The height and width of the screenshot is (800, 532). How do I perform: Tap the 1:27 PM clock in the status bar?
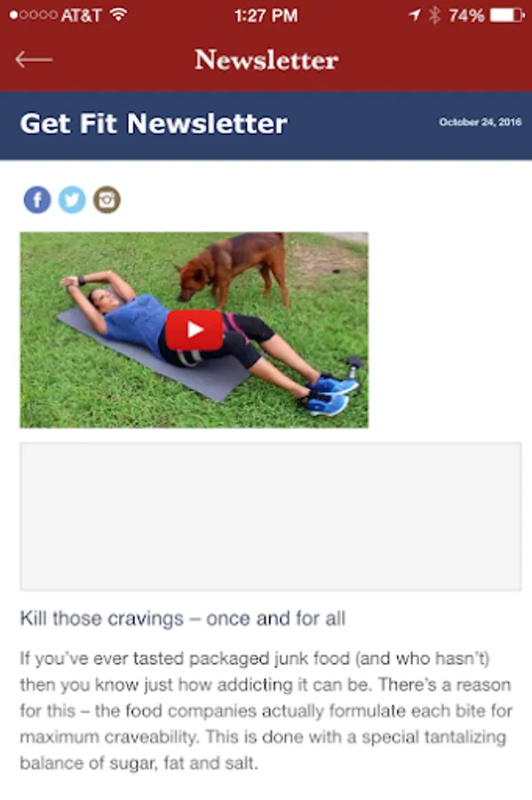(266, 15)
